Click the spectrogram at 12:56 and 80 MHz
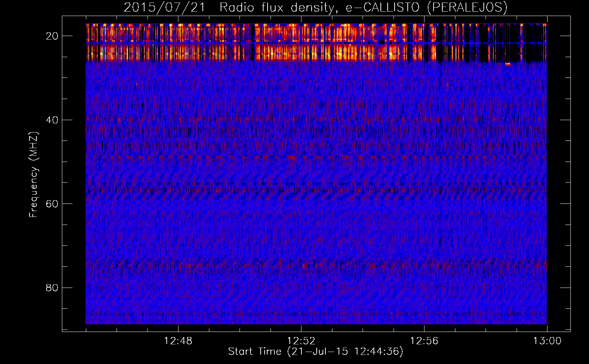 coord(424,288)
